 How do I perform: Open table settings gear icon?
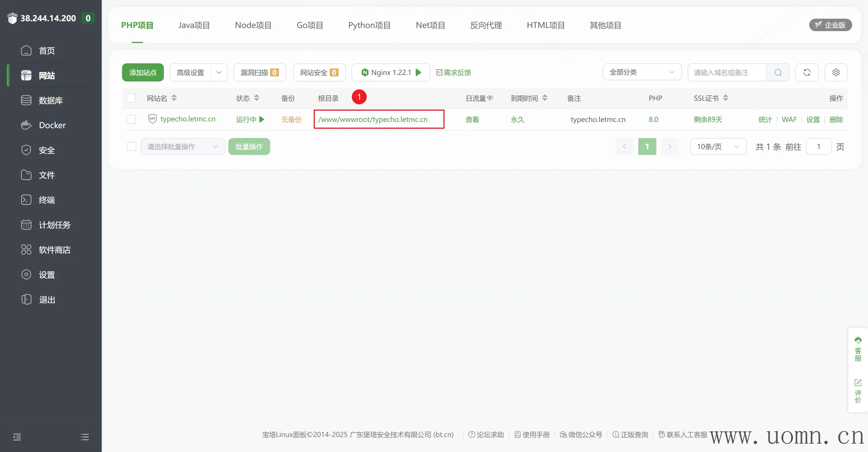(836, 72)
